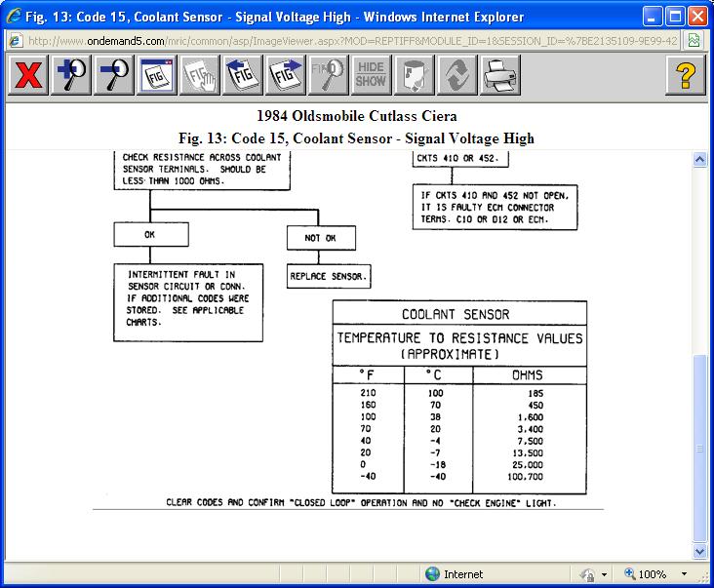Screen dimensions: 714x588
Task: Click the Internet Explorer title bar icon
Action: [x=14, y=16]
